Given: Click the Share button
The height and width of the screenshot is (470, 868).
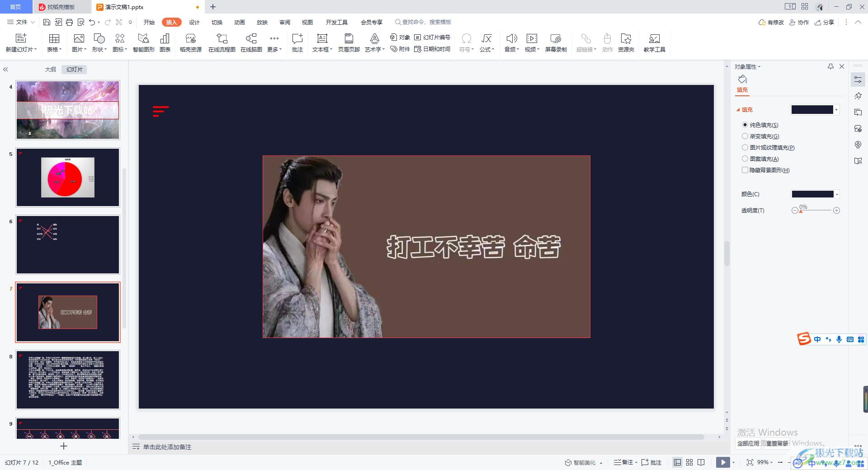Looking at the screenshot, I should coord(824,22).
